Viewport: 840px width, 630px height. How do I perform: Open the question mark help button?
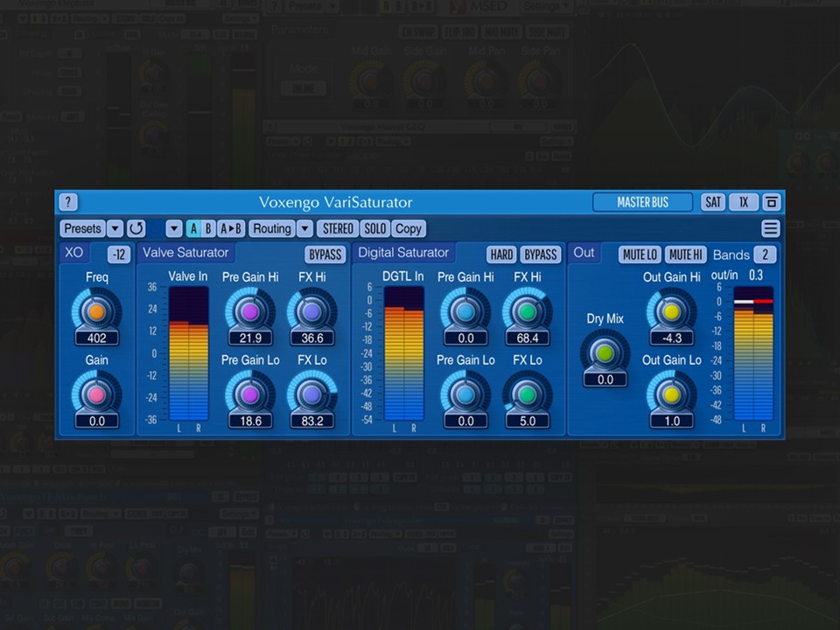[x=68, y=202]
